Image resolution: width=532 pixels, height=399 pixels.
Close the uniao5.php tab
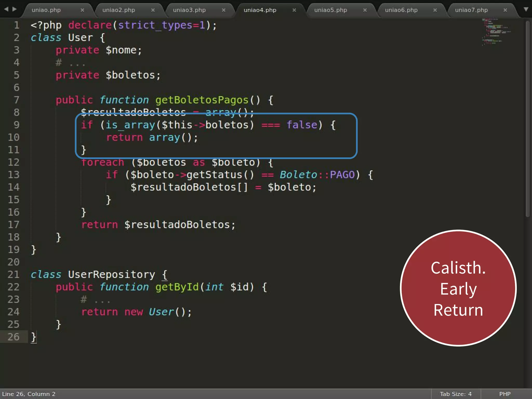coord(365,10)
